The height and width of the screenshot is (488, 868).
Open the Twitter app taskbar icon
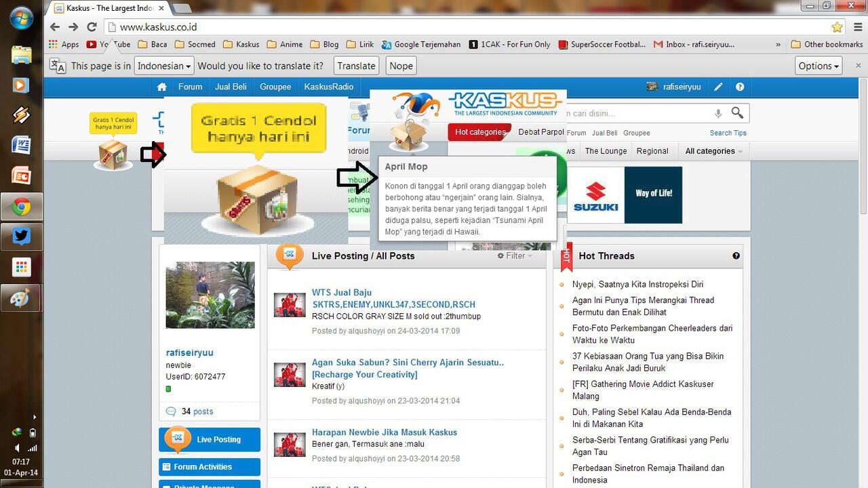pos(22,237)
